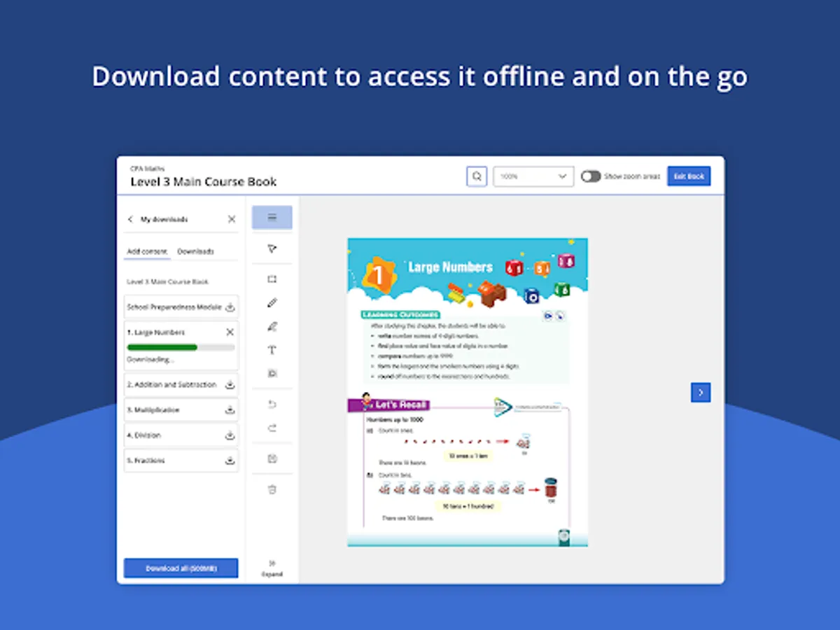840x630 pixels.
Task: Click the undo arrow icon
Action: pyautogui.click(x=272, y=405)
